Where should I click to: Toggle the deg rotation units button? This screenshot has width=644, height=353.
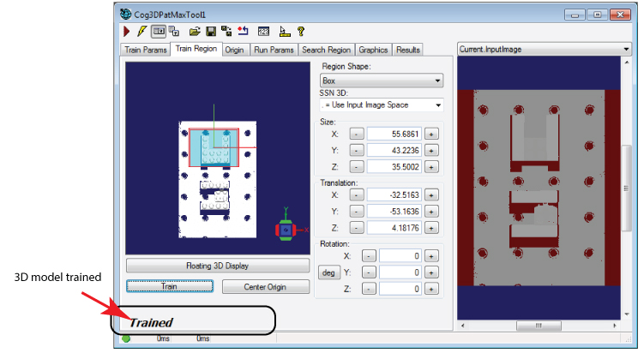pos(327,272)
